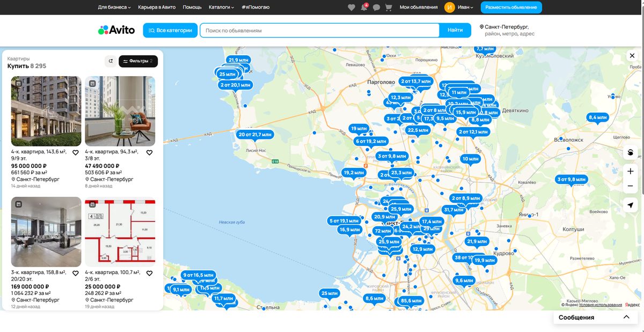Go to Avito home via logo

point(116,30)
